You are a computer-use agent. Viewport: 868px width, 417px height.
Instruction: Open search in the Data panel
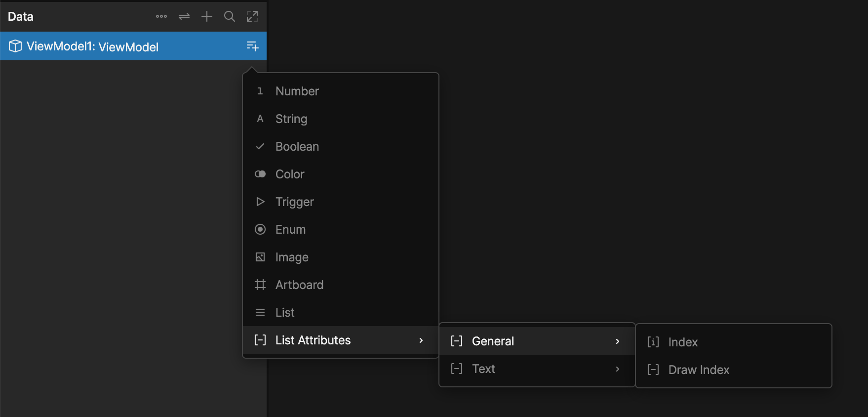[x=230, y=16]
